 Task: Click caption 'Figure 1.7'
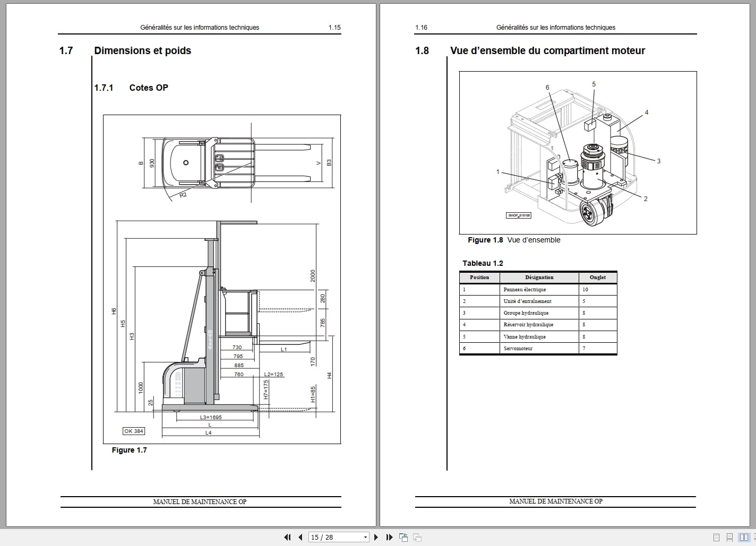pos(129,450)
